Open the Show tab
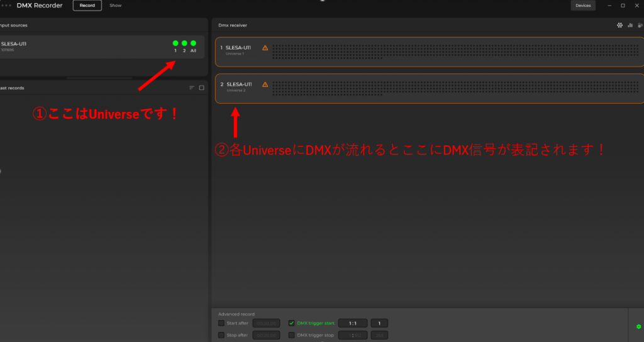This screenshot has height=342, width=644. pos(116,6)
